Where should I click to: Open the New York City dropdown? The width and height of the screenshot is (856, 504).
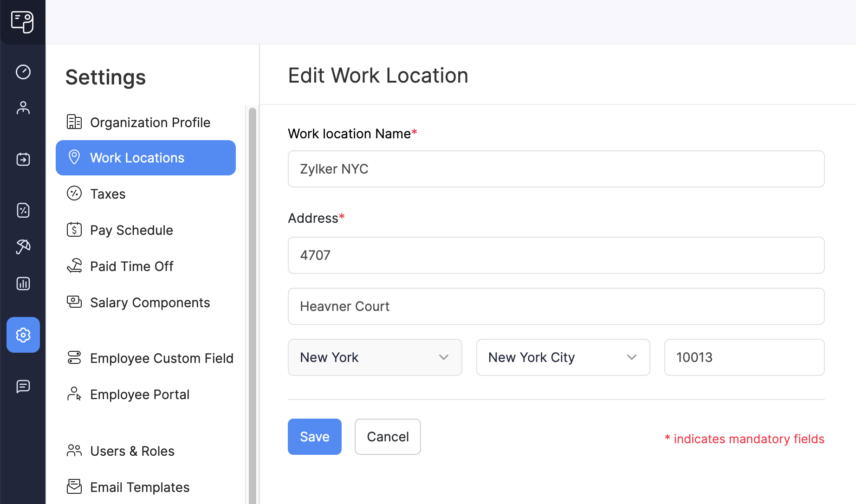pos(563,357)
